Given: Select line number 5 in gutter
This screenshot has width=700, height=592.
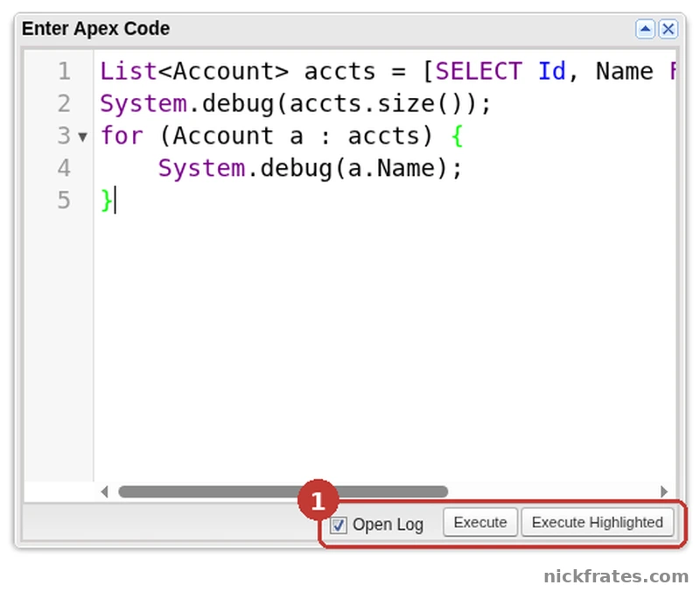Looking at the screenshot, I should point(64,201).
